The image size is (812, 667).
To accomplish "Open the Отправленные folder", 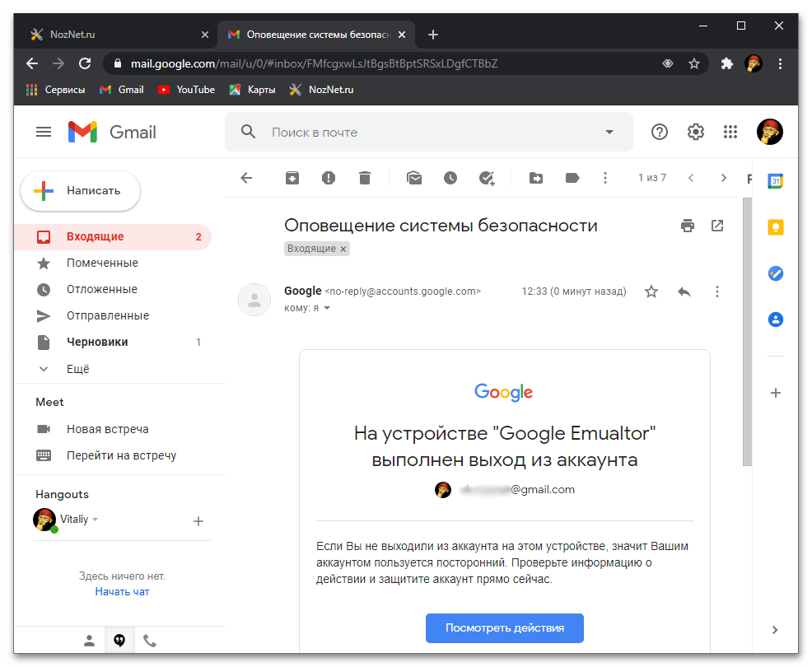I will pyautogui.click(x=107, y=315).
